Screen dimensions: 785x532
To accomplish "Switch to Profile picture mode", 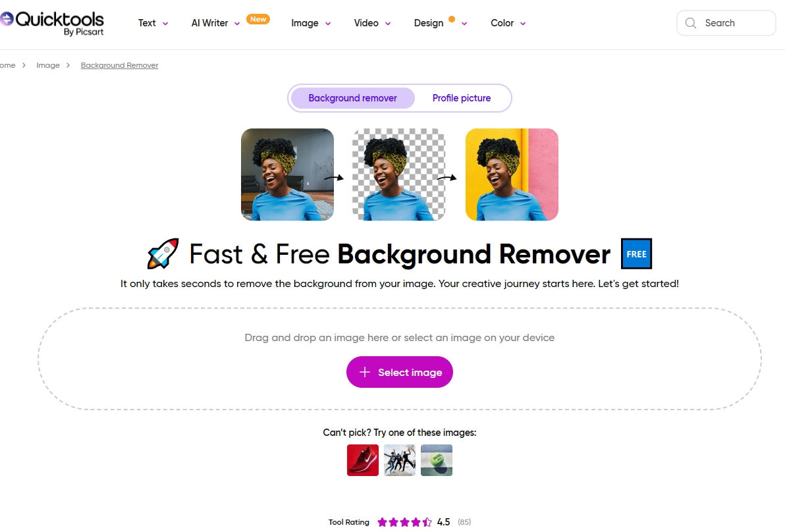I will click(462, 98).
